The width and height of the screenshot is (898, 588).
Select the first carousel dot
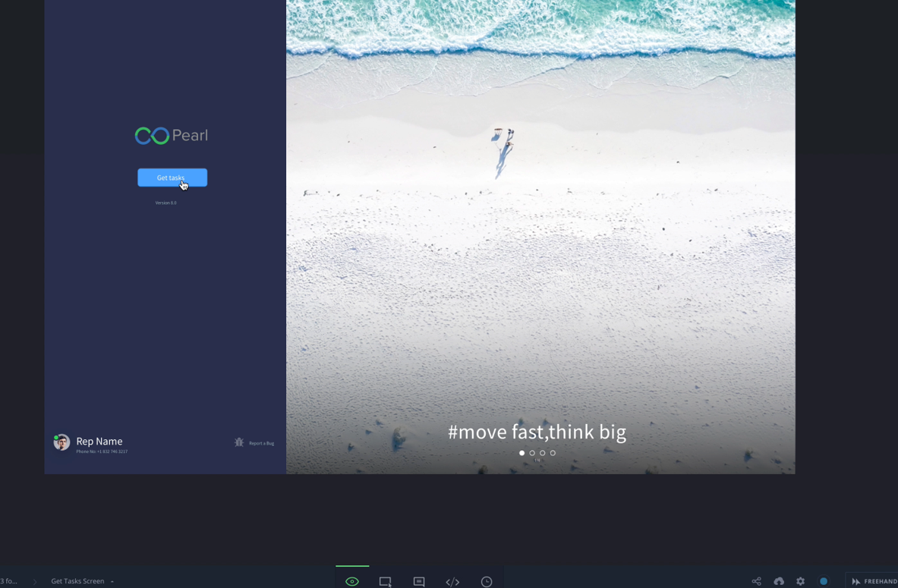pos(521,453)
